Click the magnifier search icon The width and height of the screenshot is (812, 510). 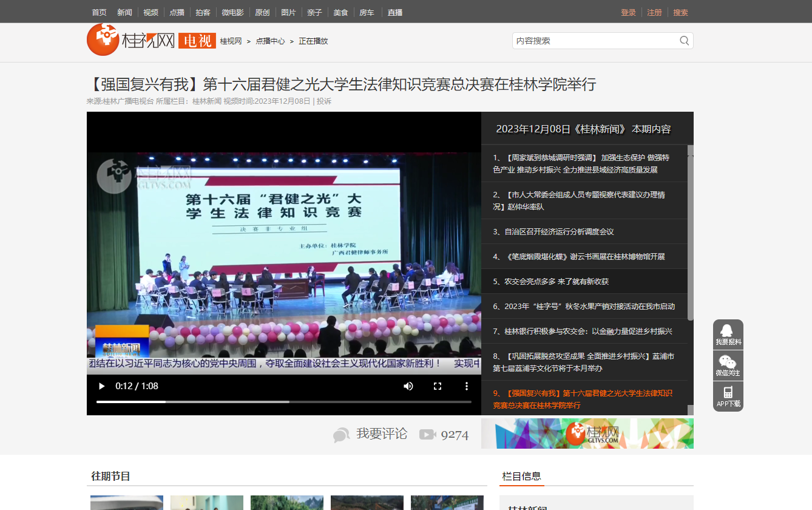(684, 41)
